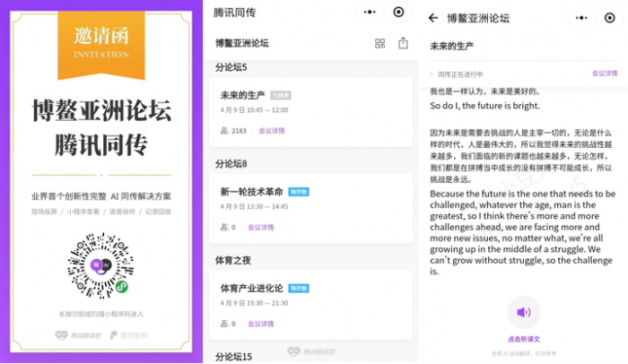Open the three-dot menu beside 腾讯同传 title
This screenshot has width=628, height=364.
point(370,12)
